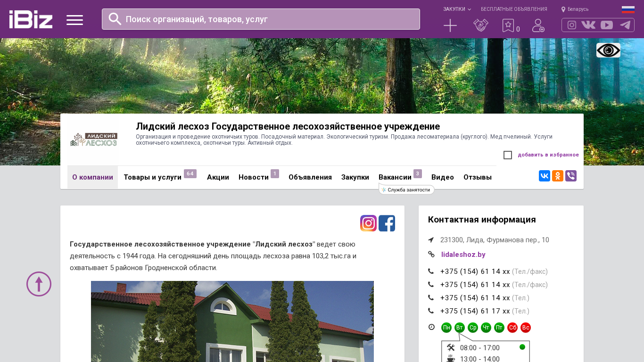Screen dimensions: 644x362
Task: Tick the добавить в избранное checkbox
Action: point(508,155)
